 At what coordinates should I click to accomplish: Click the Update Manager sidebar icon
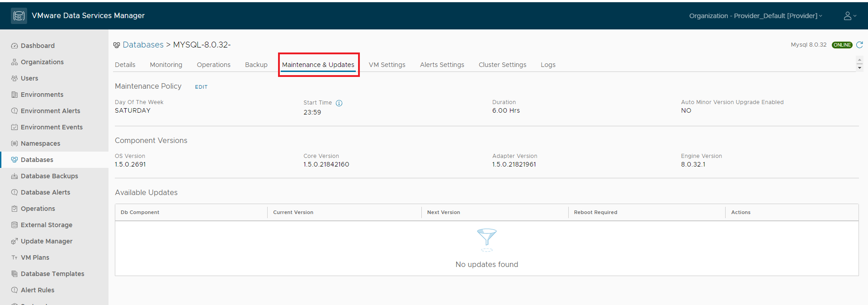[14, 241]
